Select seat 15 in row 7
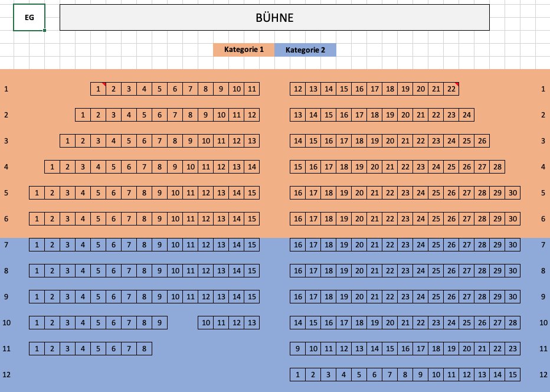The width and height of the screenshot is (550, 392). [252, 245]
